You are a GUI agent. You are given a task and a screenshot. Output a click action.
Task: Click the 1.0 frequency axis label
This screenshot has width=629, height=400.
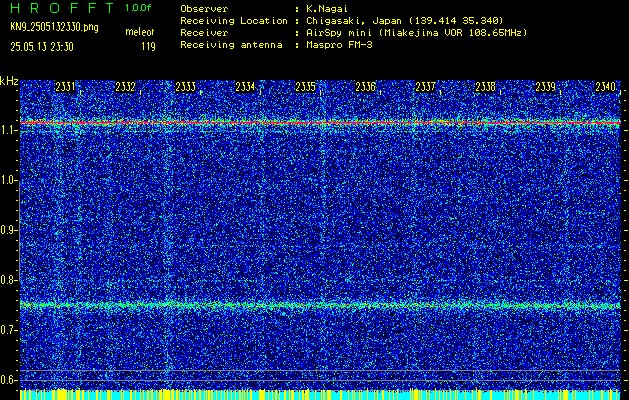7,180
